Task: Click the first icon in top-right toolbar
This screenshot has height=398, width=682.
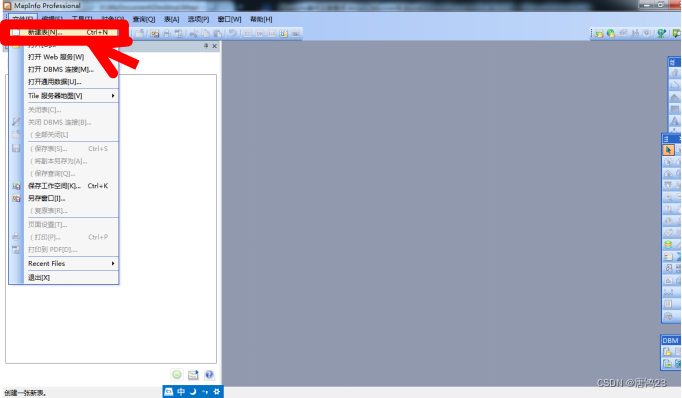Action: 599,33
